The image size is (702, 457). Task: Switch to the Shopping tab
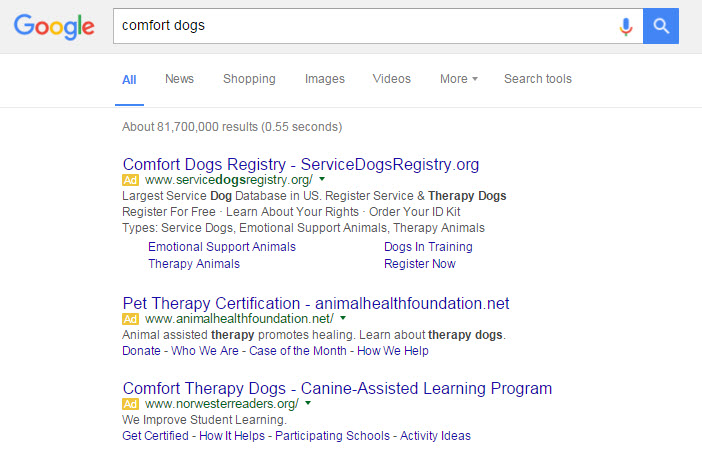pyautogui.click(x=249, y=79)
